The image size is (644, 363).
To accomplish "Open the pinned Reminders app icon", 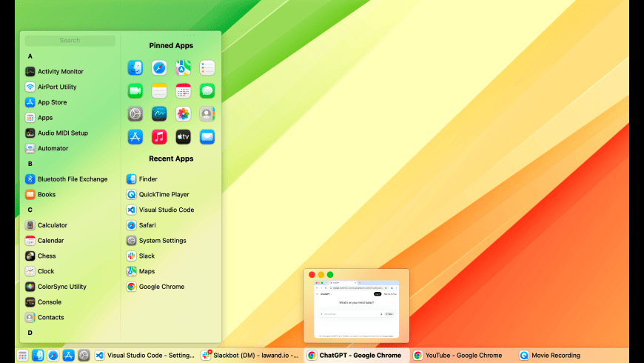I will click(207, 68).
